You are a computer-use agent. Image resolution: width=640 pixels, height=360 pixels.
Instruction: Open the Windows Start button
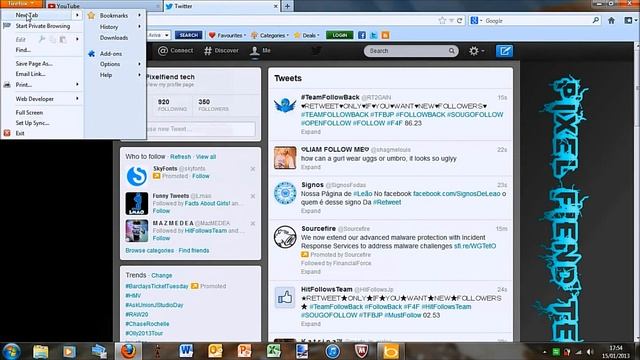[x=11, y=351]
